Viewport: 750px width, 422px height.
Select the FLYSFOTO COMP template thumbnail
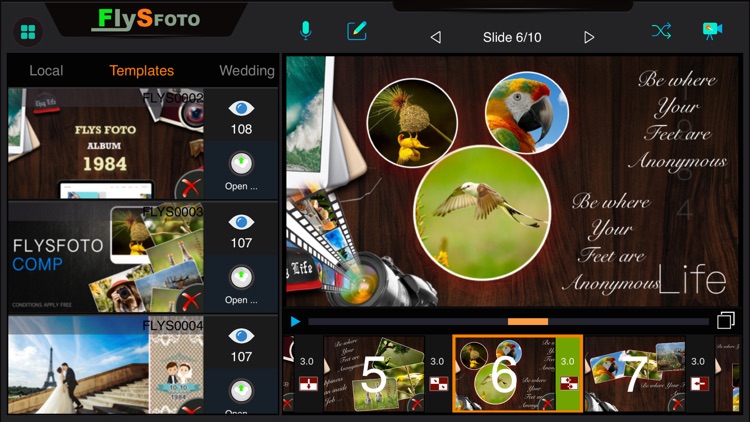(x=106, y=257)
